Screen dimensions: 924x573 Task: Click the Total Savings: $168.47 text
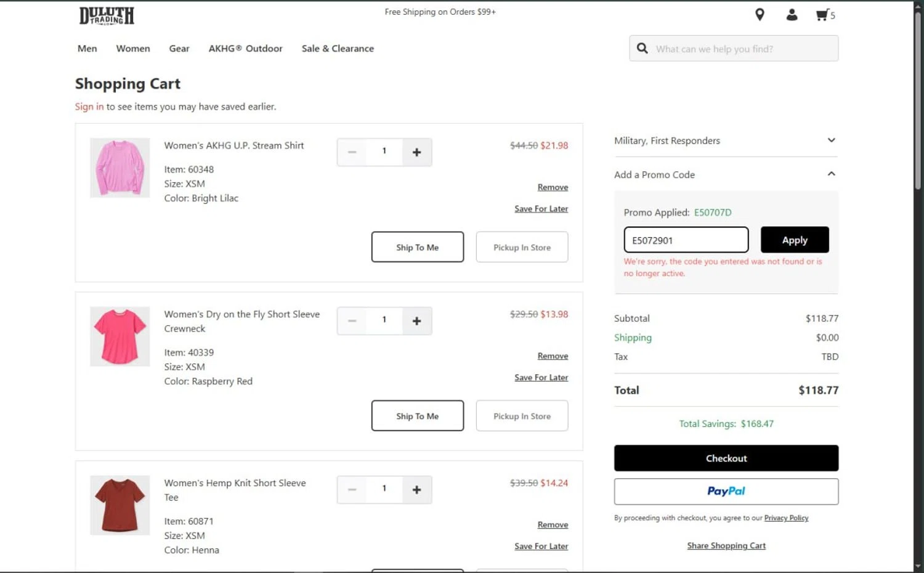726,424
